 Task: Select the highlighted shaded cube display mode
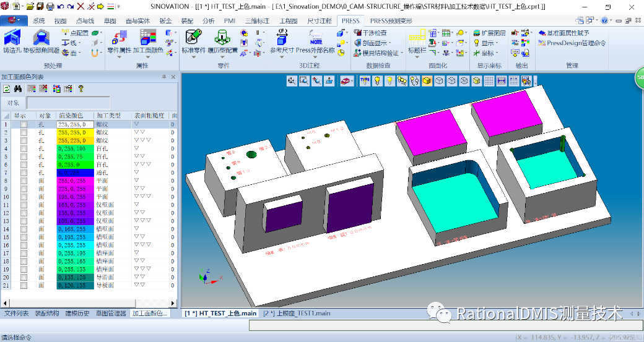point(427,81)
